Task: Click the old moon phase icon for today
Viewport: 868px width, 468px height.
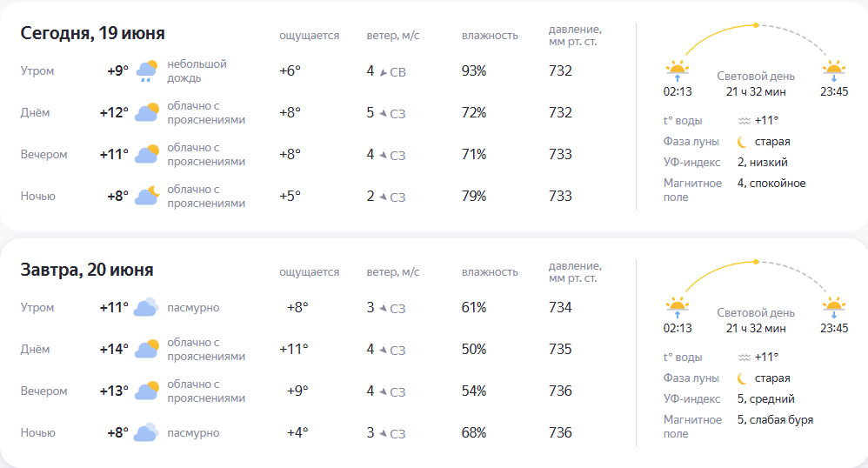Action: point(743,142)
